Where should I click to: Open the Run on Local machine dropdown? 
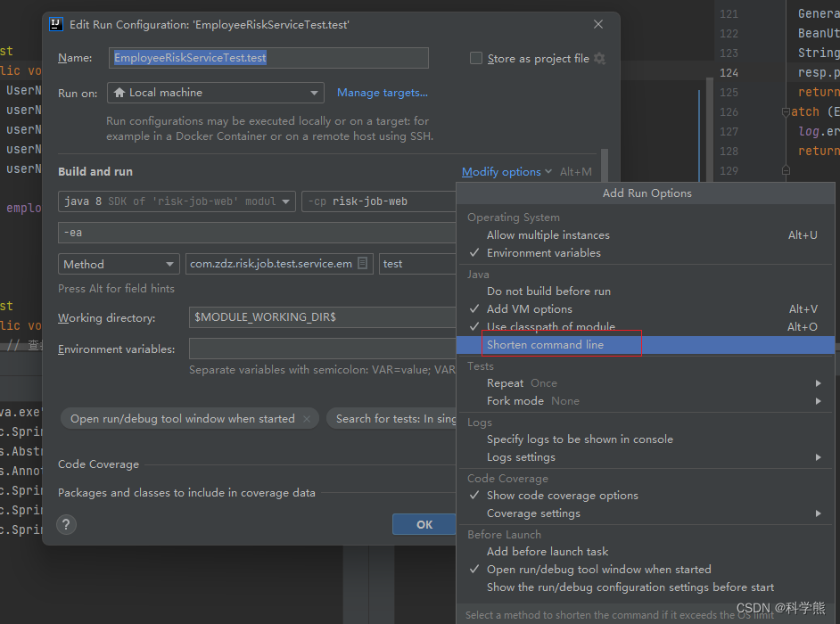[216, 93]
